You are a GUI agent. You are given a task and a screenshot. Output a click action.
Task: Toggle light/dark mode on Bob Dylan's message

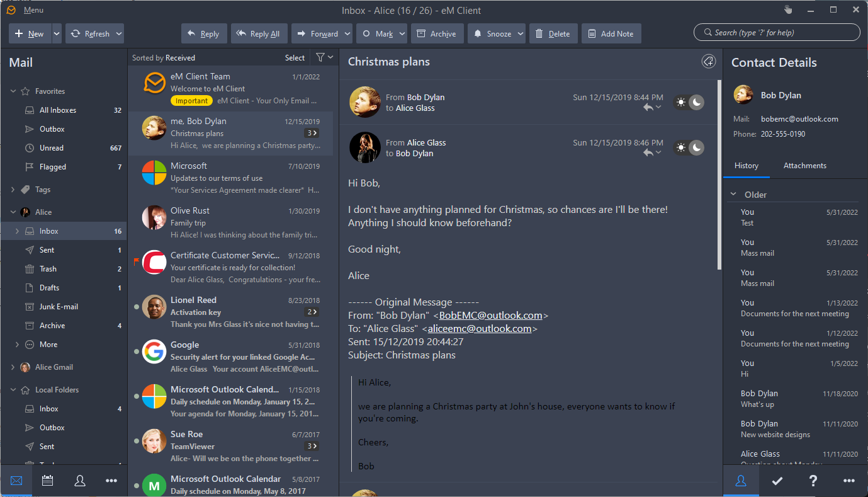pos(689,103)
